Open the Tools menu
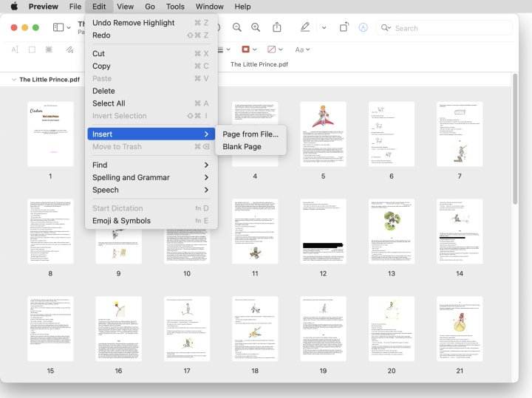 pyautogui.click(x=175, y=7)
